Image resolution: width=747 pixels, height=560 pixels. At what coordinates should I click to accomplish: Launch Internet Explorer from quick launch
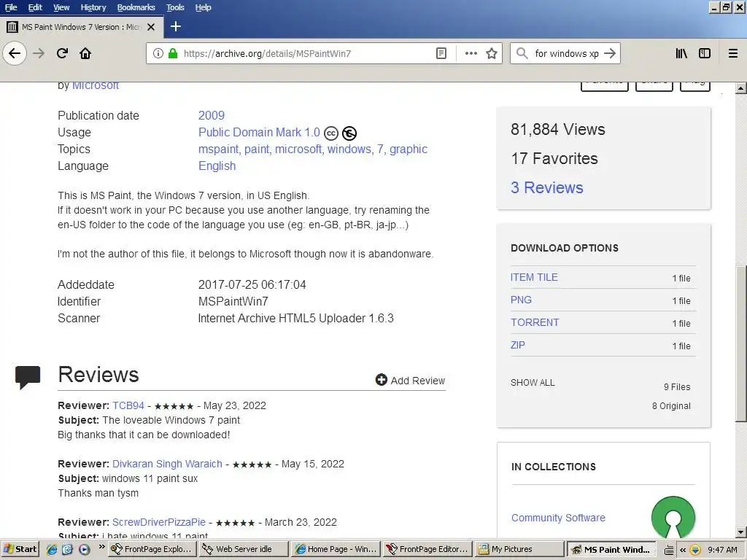pos(52,549)
